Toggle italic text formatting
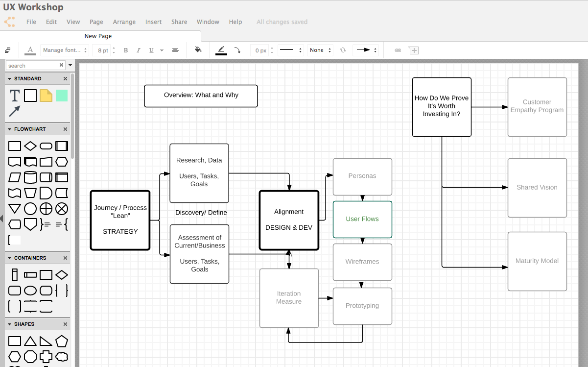The width and height of the screenshot is (588, 367). click(139, 50)
